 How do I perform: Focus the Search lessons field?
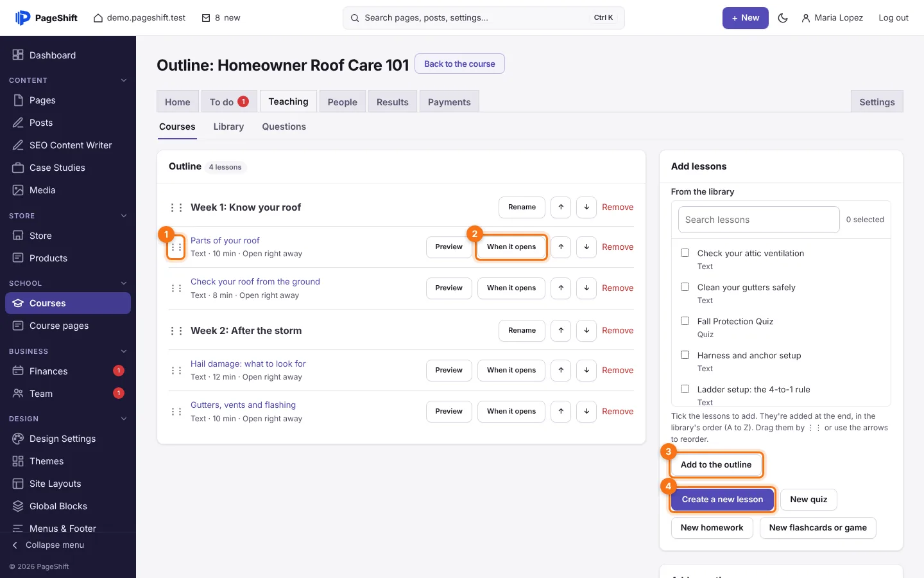pos(758,220)
